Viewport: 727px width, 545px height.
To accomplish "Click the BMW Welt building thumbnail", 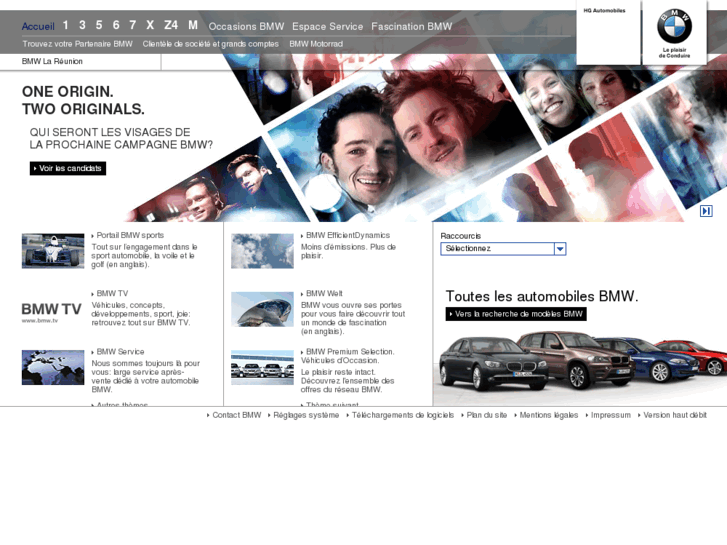I will 262,309.
